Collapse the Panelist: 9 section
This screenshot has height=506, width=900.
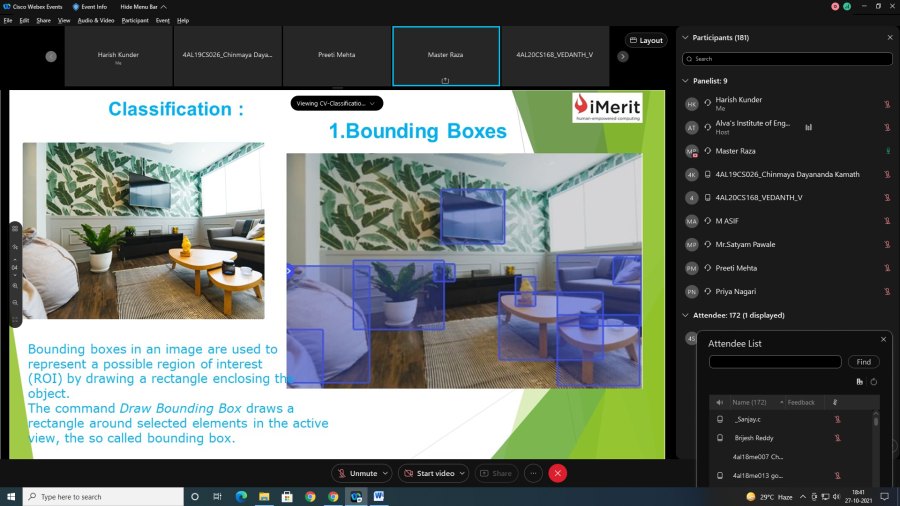(x=685, y=81)
